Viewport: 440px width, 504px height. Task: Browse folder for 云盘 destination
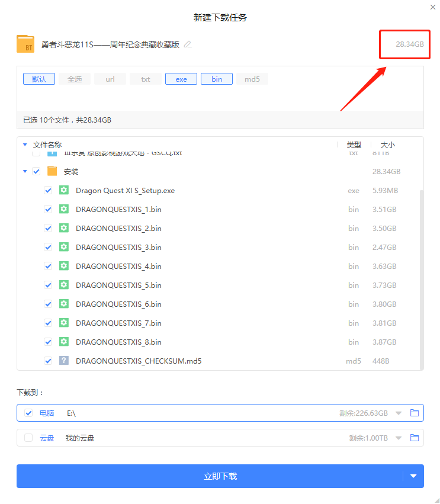point(415,438)
